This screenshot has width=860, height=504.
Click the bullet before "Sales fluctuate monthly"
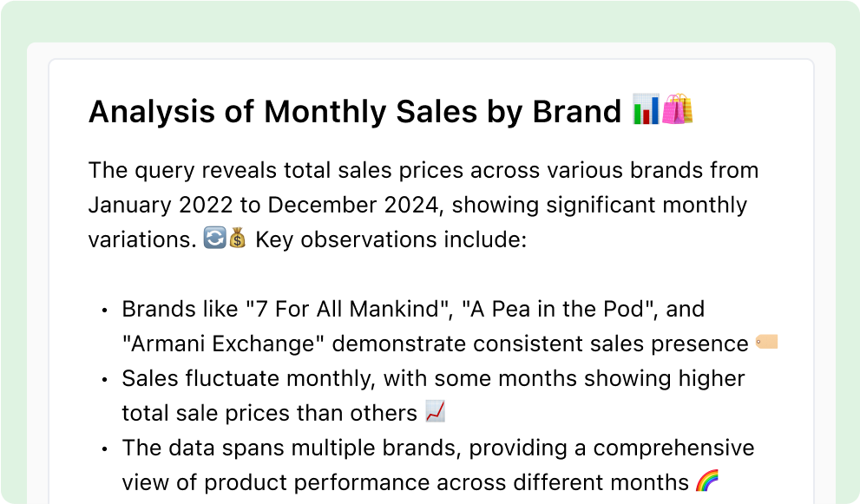tap(104, 379)
